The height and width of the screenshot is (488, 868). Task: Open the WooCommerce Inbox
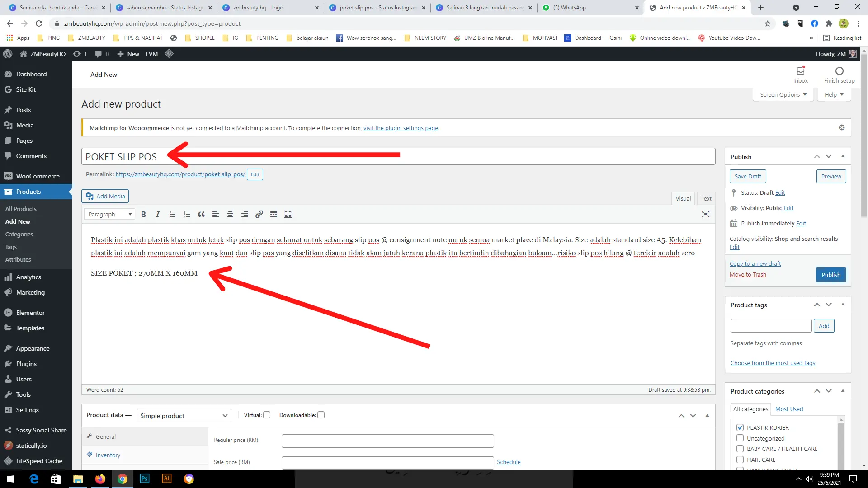click(x=801, y=75)
